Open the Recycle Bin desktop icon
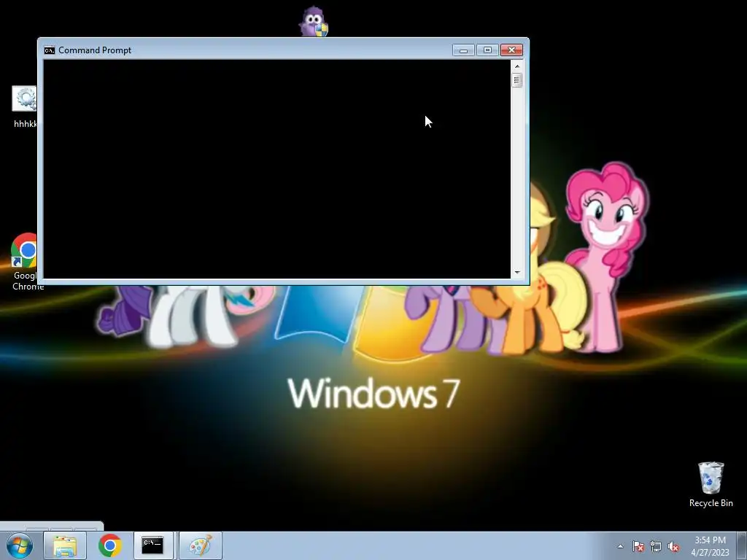This screenshot has width=747, height=560. tap(711, 484)
